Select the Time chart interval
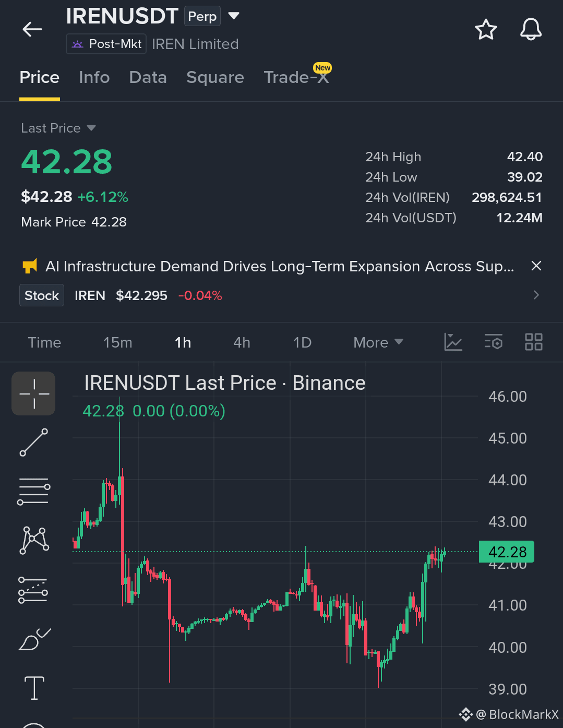563x728 pixels. (x=44, y=342)
